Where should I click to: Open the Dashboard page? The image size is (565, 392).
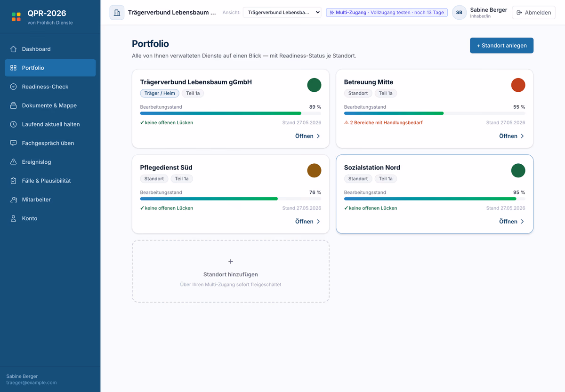[50, 49]
